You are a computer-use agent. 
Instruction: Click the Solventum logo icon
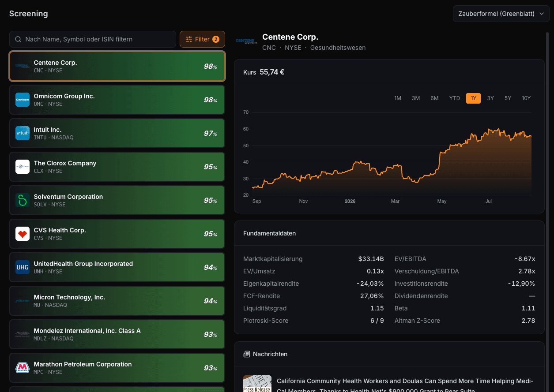[23, 200]
